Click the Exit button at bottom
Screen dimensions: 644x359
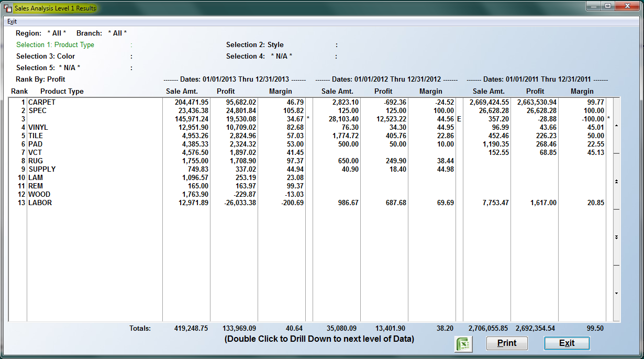567,343
